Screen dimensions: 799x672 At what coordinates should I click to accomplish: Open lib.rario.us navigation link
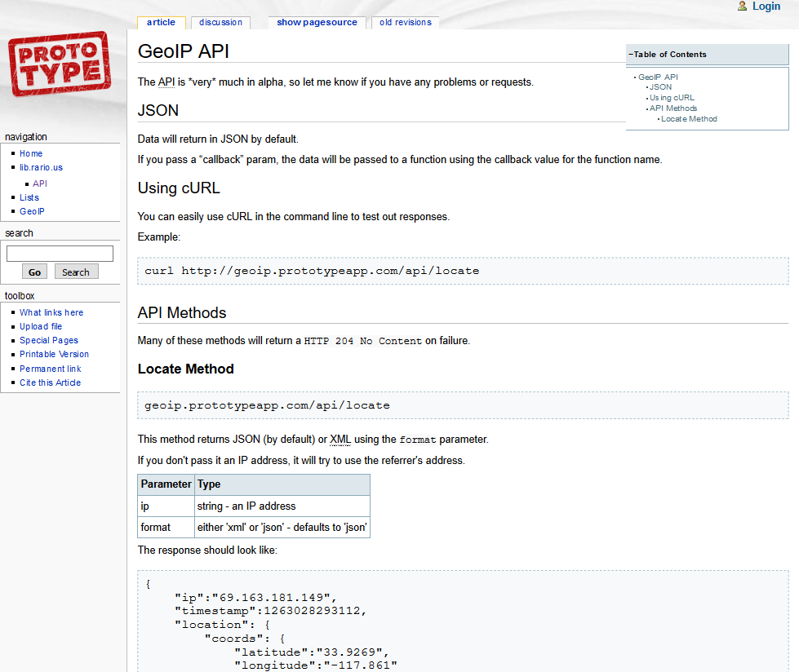42,167
